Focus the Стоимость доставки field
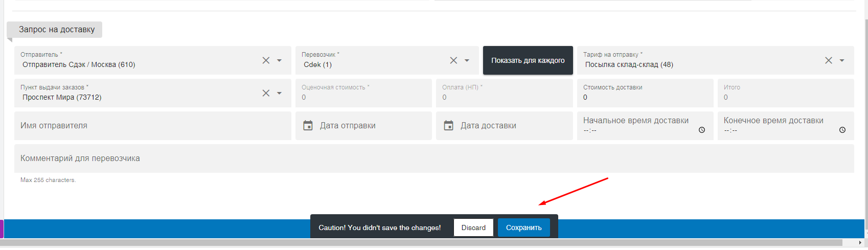 [645, 93]
